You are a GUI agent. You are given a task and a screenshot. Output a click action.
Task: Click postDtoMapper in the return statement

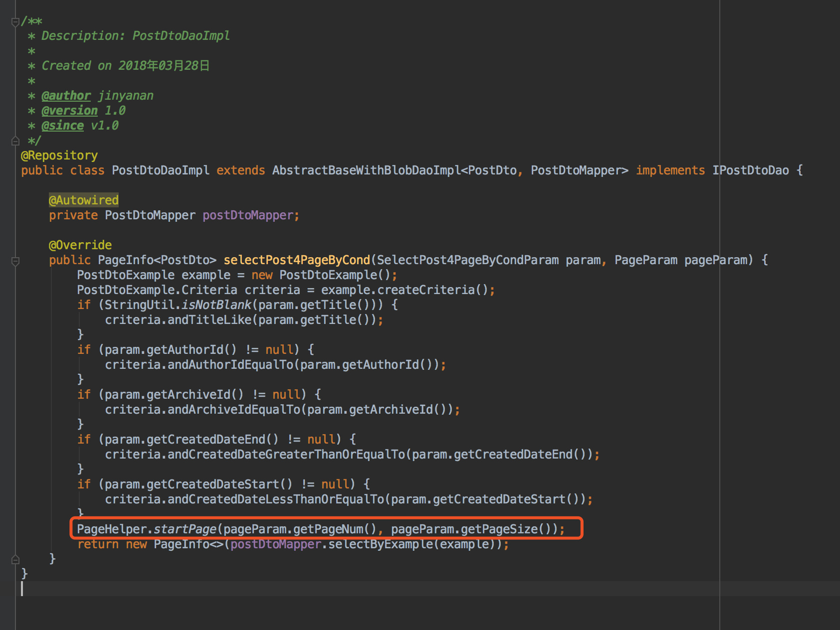point(276,544)
